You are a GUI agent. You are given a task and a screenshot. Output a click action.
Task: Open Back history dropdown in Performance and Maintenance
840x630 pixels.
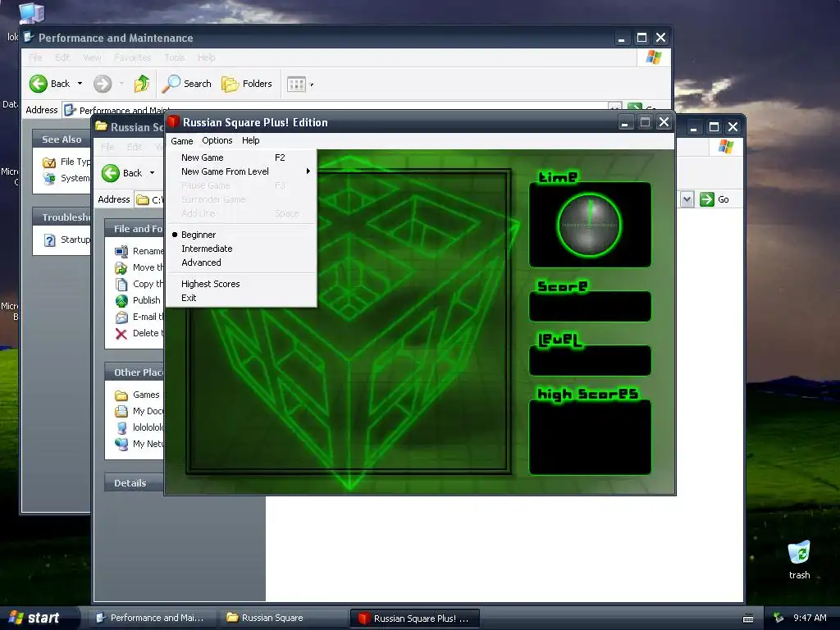(x=80, y=84)
